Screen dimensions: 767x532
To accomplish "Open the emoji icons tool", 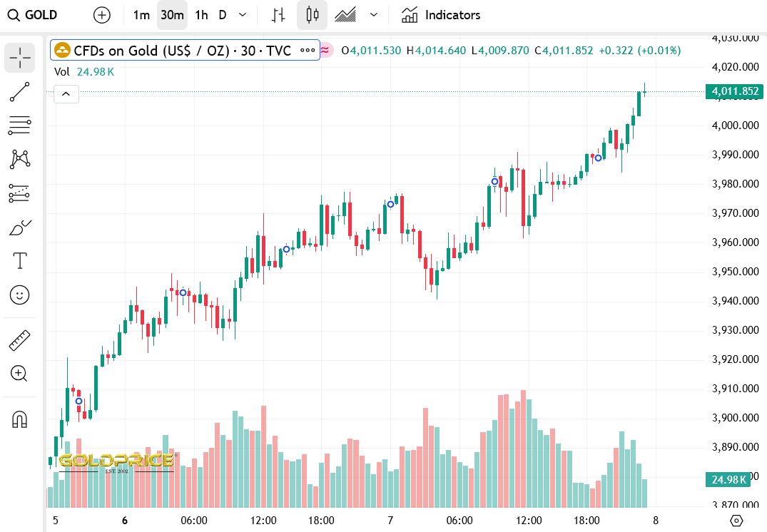I will click(20, 294).
